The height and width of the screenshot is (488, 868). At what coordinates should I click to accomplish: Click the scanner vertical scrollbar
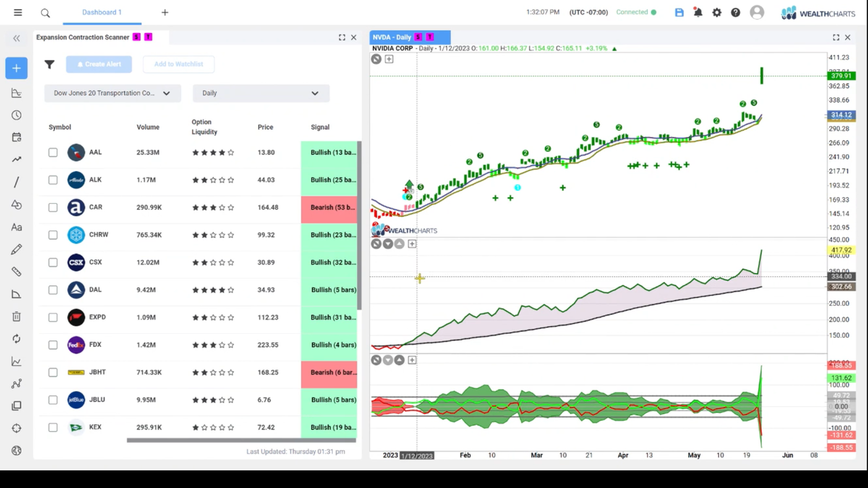point(359,225)
